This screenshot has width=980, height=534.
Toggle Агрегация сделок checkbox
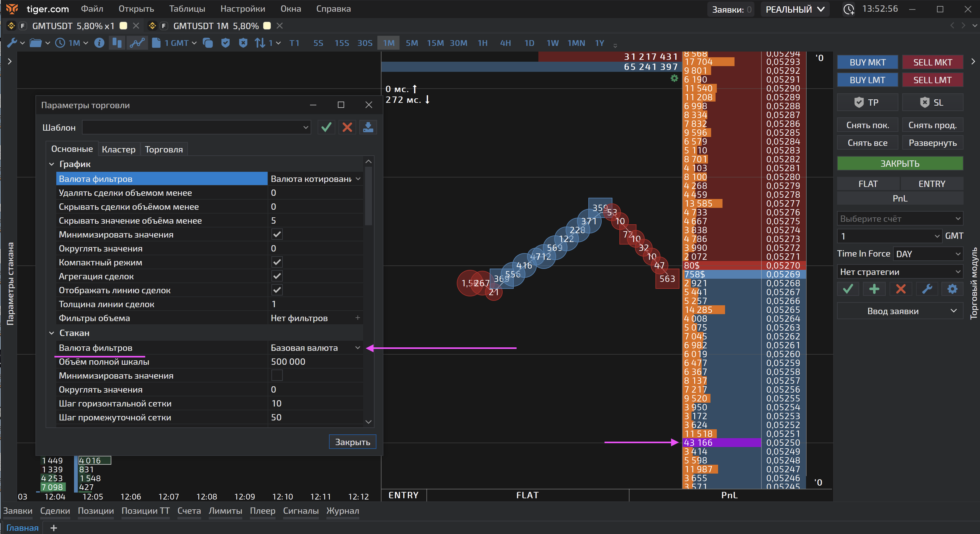click(x=277, y=276)
